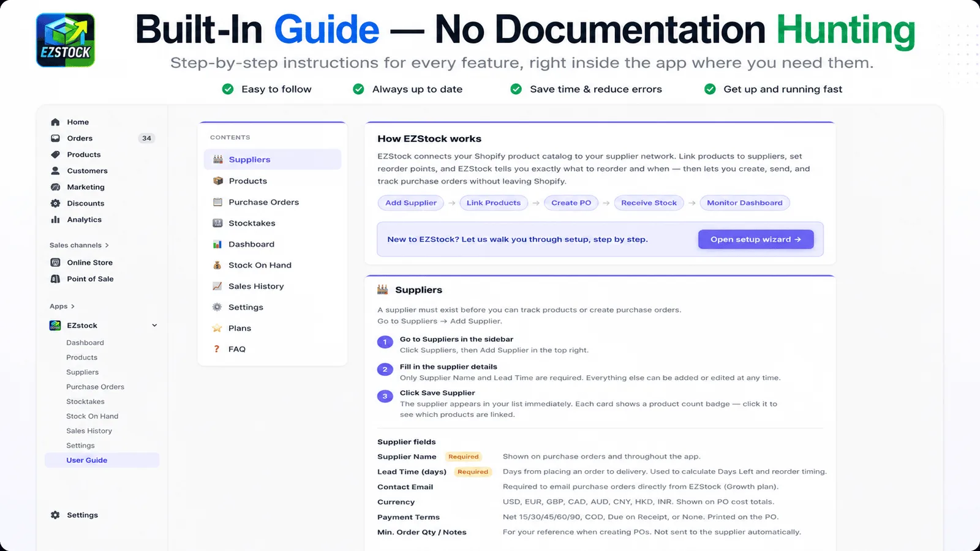Viewport: 980px width, 551px height.
Task: Click the EZstock app icon in sidebar
Action: coord(55,325)
